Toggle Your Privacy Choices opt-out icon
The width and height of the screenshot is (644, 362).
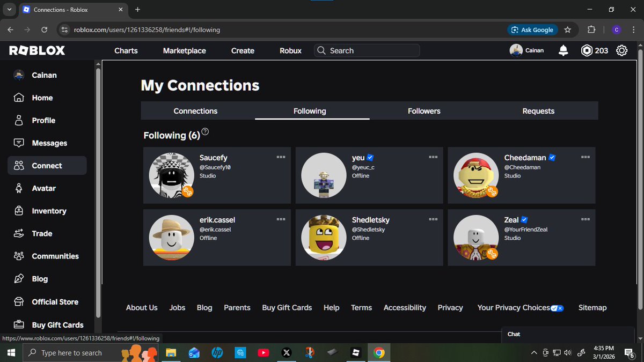[x=557, y=308]
